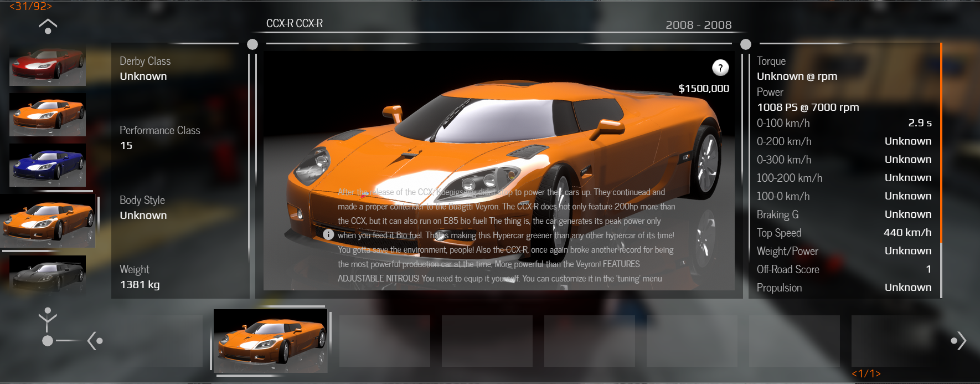This screenshot has width=980, height=384.
Task: Click the left arrow in bottom carousel
Action: [95, 341]
